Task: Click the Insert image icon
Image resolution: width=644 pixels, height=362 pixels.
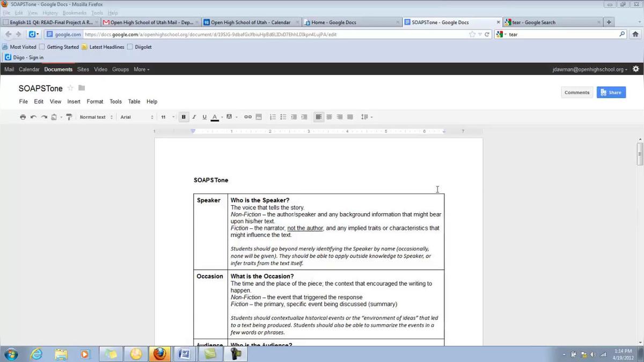Action: coord(259,117)
